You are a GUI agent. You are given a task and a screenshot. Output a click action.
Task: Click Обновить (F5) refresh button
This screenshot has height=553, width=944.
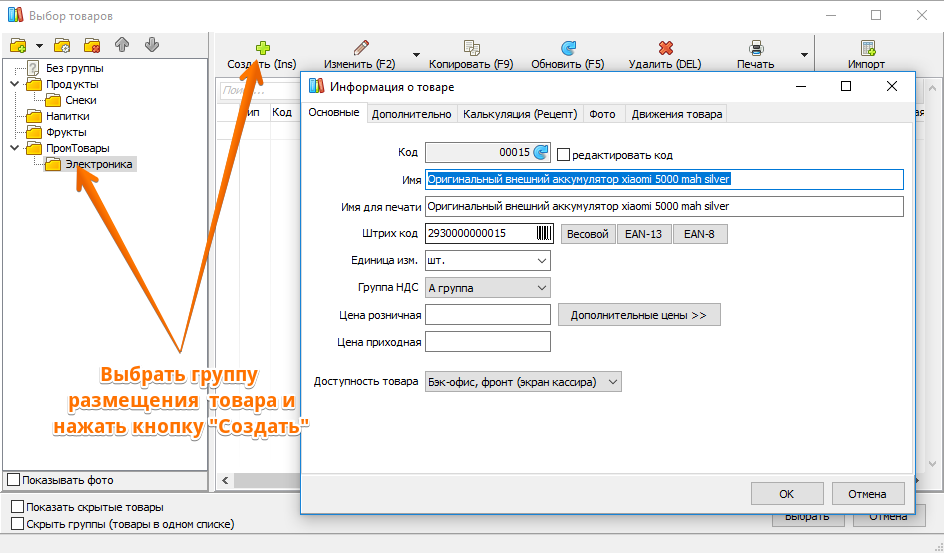pos(568,55)
